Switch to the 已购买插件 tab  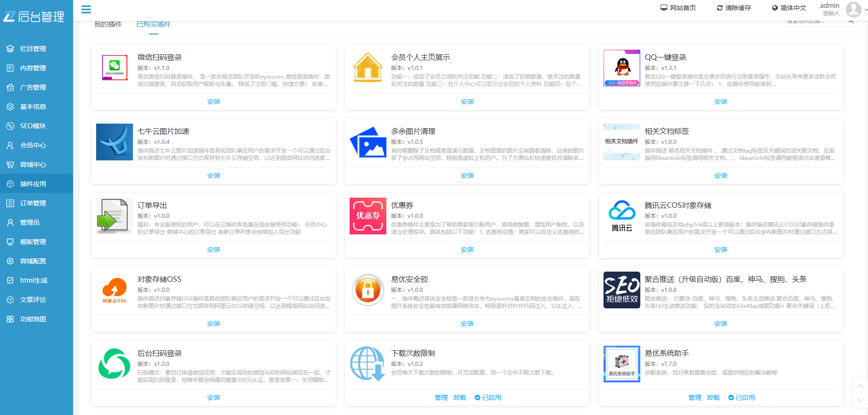(x=153, y=23)
